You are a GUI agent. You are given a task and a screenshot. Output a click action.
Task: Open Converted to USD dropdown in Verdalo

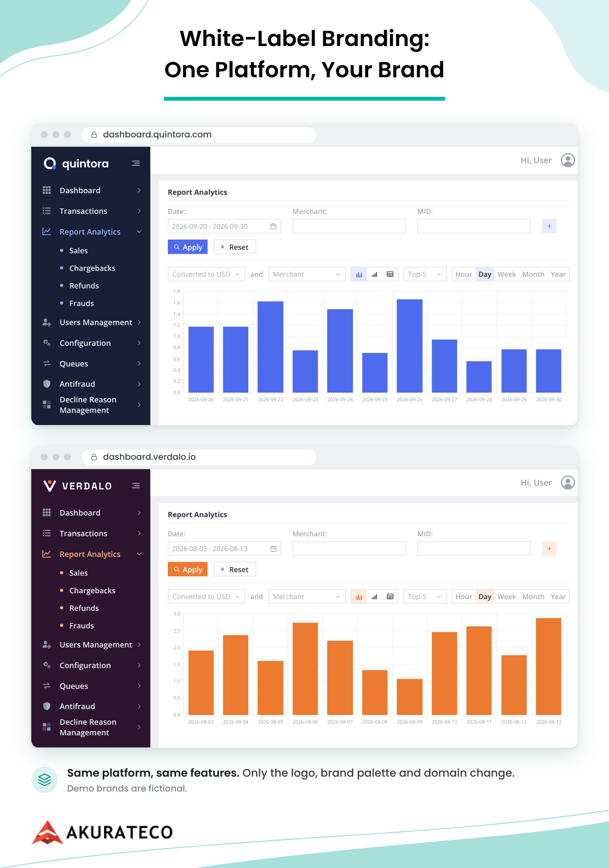click(x=207, y=597)
